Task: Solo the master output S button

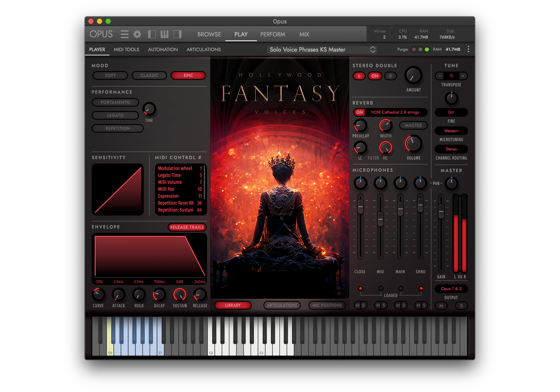Action: (x=461, y=306)
